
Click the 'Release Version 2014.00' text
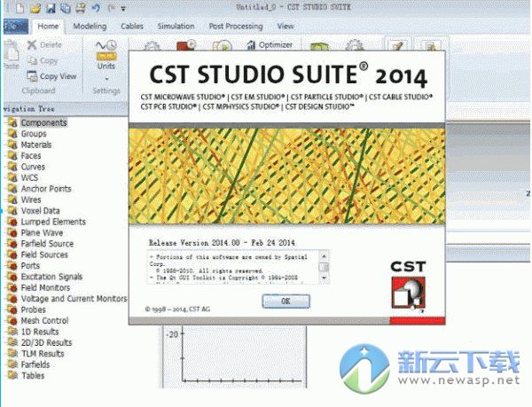pos(194,243)
